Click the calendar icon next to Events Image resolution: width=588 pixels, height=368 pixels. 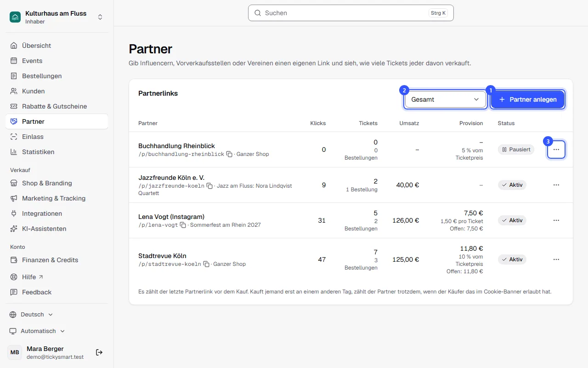click(14, 61)
